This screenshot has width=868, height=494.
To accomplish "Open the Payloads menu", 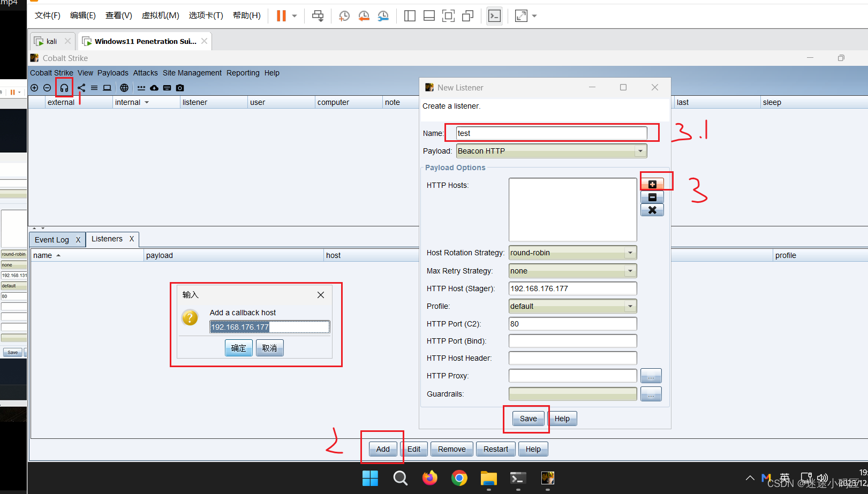I will [113, 73].
